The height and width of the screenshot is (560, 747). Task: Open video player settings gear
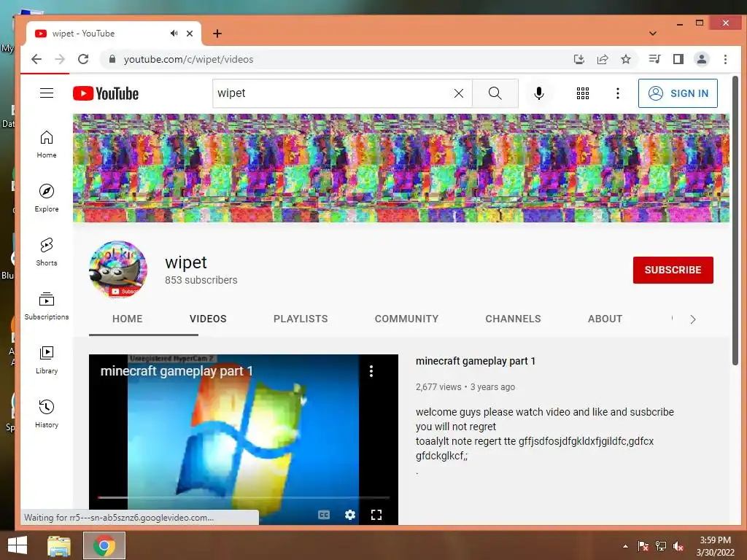[x=349, y=515]
